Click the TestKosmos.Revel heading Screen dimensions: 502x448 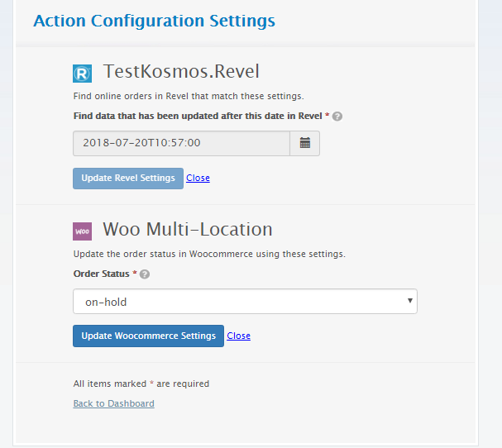(x=181, y=71)
